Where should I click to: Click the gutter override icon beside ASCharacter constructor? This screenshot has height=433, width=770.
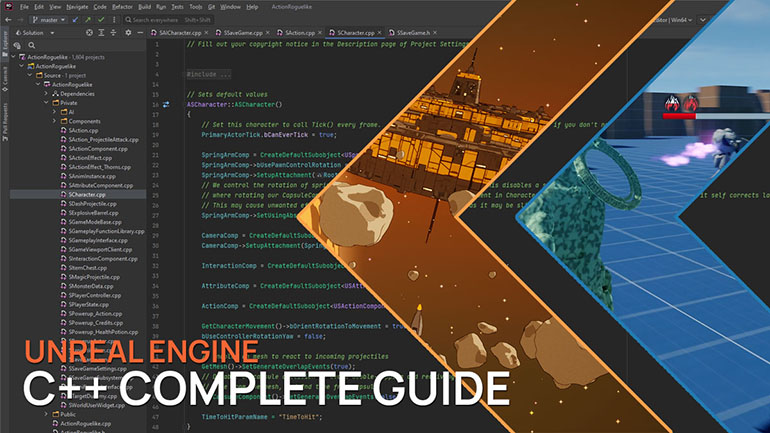tap(165, 104)
